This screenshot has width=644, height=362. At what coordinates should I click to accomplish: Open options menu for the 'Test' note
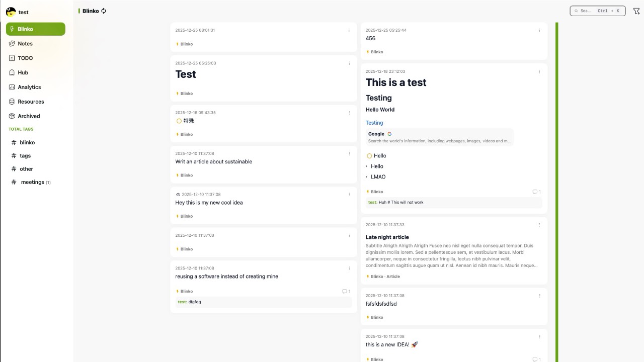(349, 63)
